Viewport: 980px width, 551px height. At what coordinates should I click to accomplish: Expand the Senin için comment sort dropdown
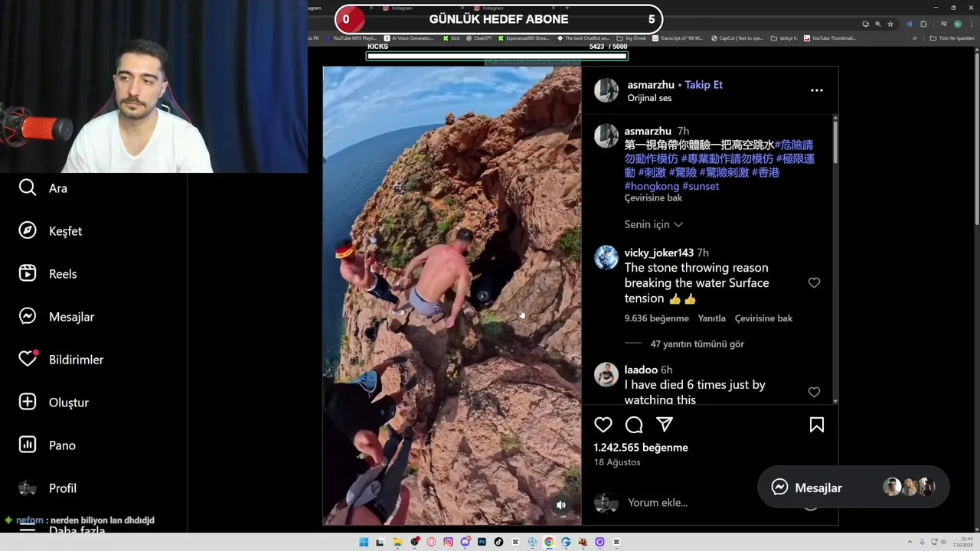point(654,224)
